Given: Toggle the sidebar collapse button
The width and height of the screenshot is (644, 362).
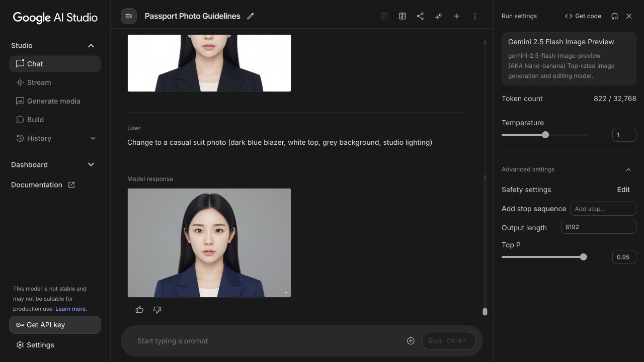Looking at the screenshot, I should [129, 16].
